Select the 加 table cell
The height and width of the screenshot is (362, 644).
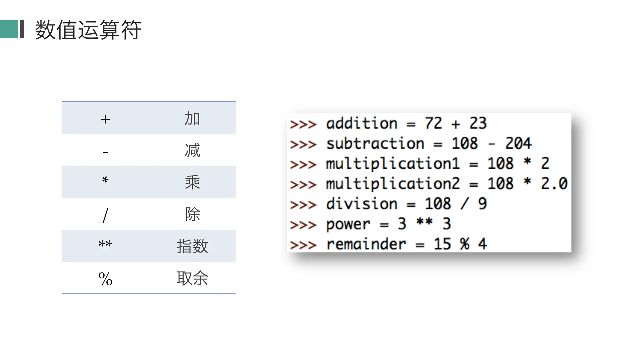point(192,118)
